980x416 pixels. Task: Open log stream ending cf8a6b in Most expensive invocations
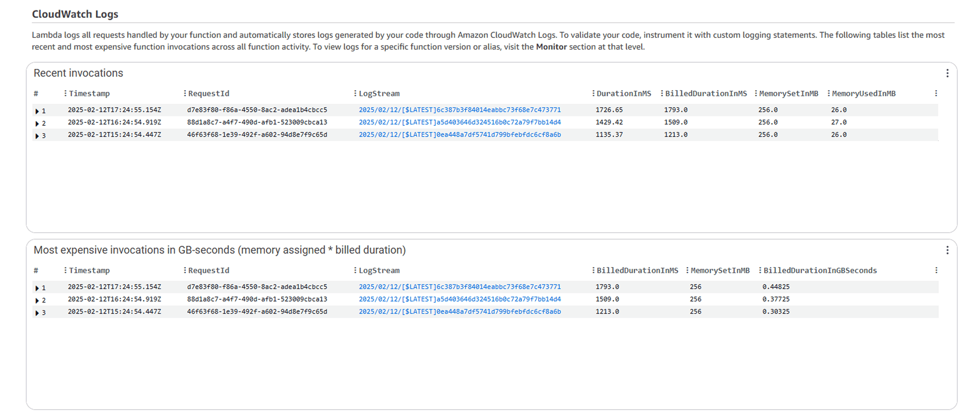460,311
